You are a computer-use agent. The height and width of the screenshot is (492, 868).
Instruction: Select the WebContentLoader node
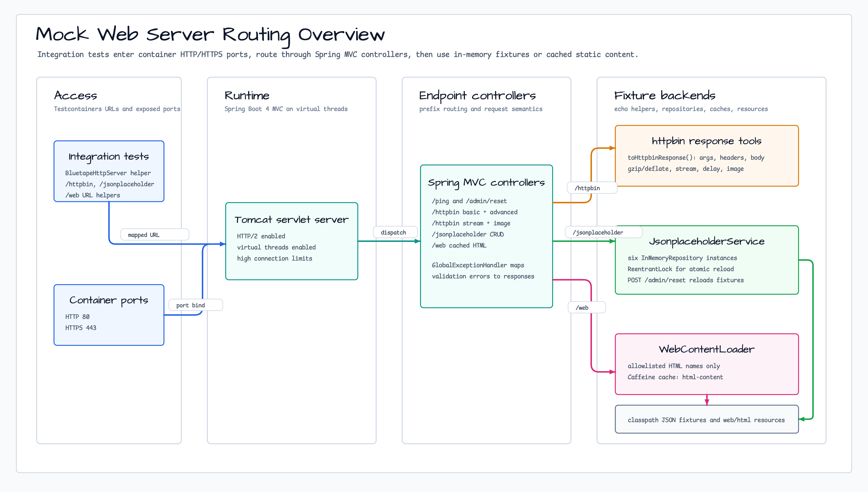706,364
